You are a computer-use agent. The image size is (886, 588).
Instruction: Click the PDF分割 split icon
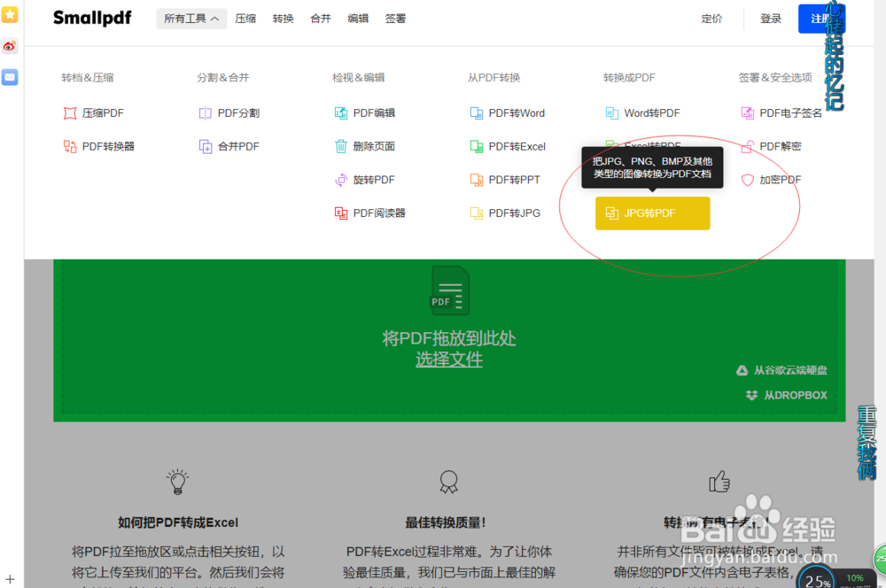206,113
